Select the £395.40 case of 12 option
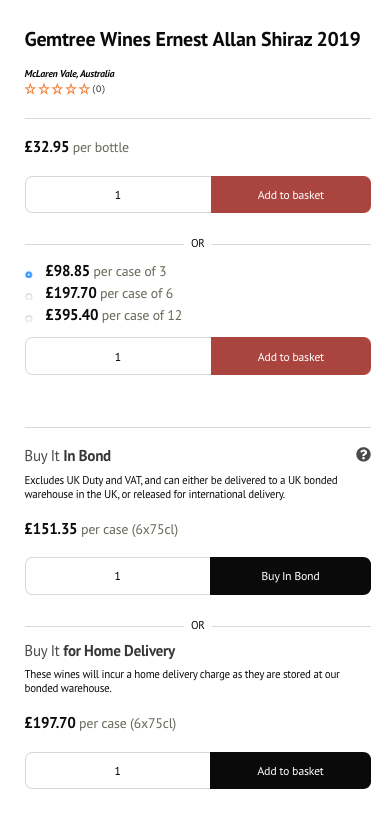Image resolution: width=390 pixels, height=827 pixels. (x=29, y=319)
